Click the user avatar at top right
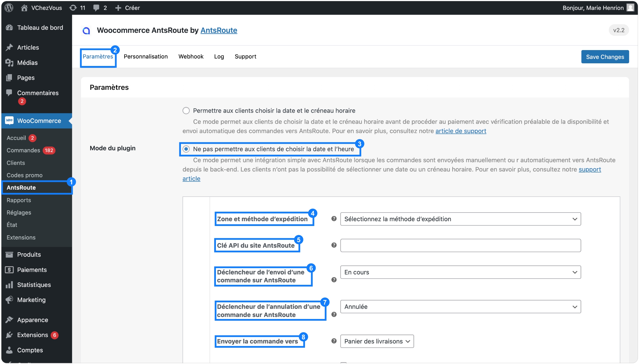The width and height of the screenshot is (639, 364). (x=630, y=8)
